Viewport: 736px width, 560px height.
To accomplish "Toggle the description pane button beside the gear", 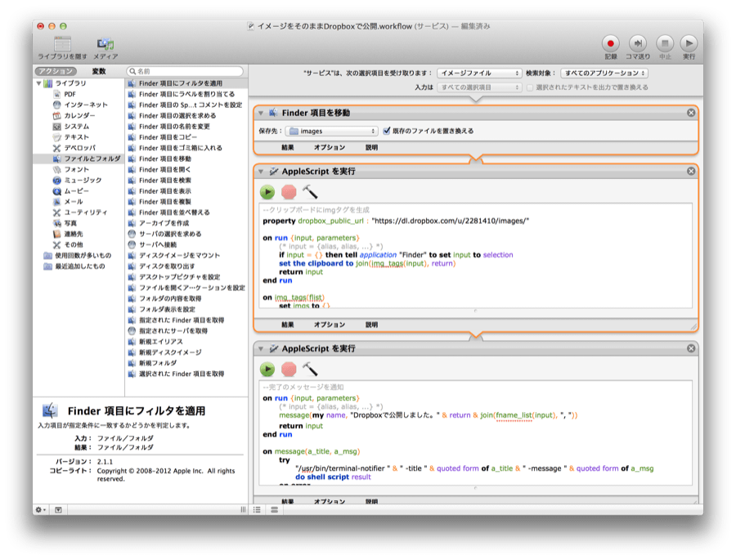I will click(58, 510).
